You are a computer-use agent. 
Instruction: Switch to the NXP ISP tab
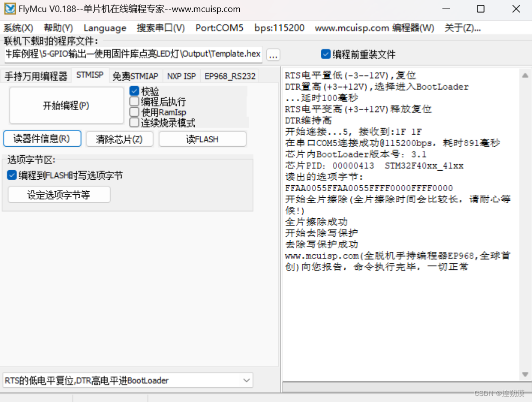(x=181, y=76)
